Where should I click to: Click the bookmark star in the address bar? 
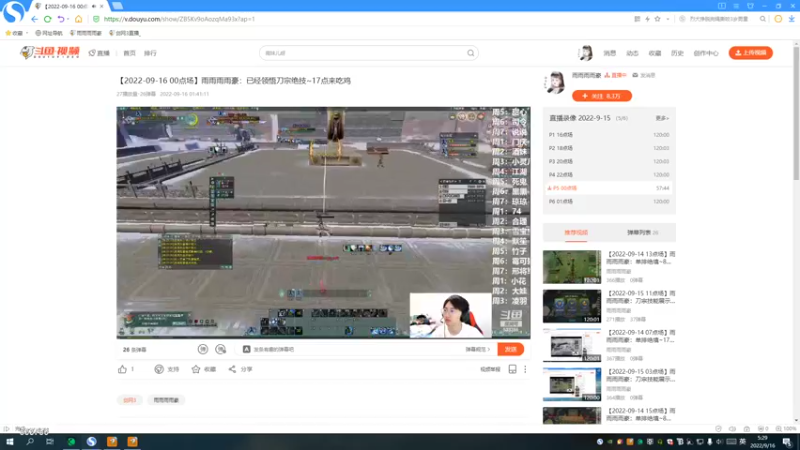(658, 19)
